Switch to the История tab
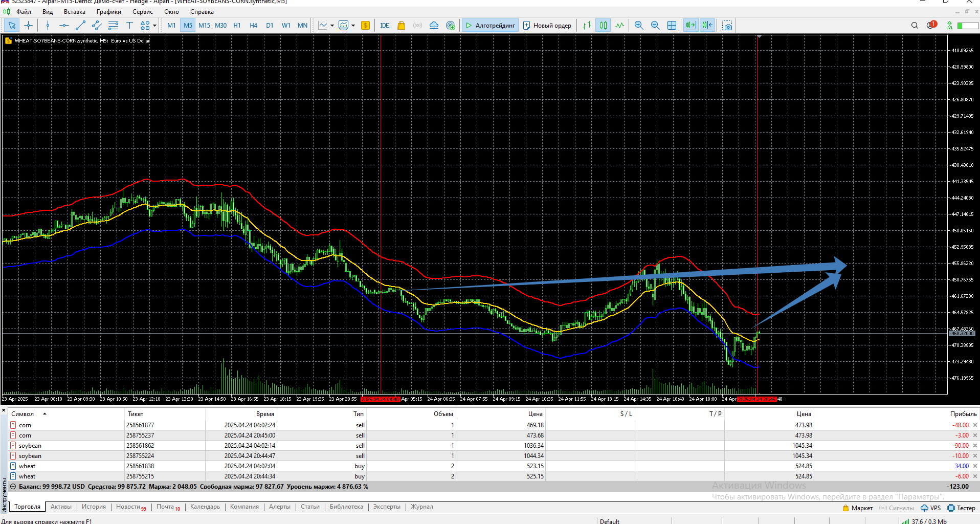This screenshot has width=980, height=524. click(x=94, y=507)
